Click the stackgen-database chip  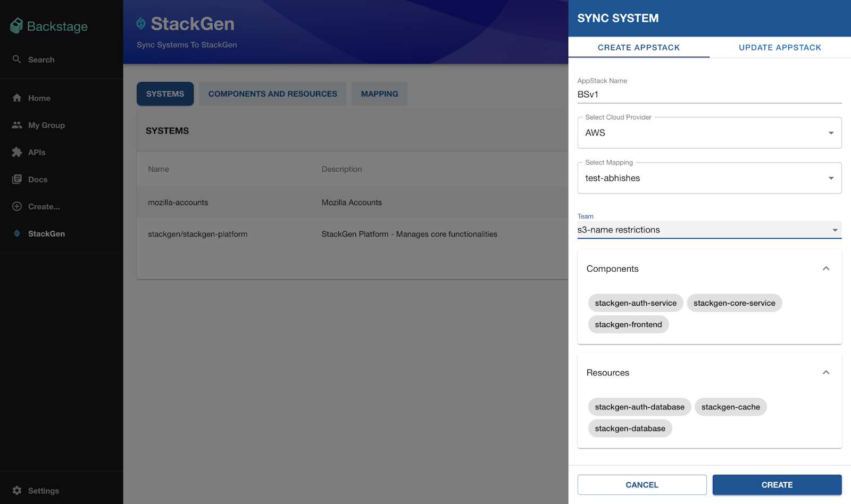click(x=630, y=429)
